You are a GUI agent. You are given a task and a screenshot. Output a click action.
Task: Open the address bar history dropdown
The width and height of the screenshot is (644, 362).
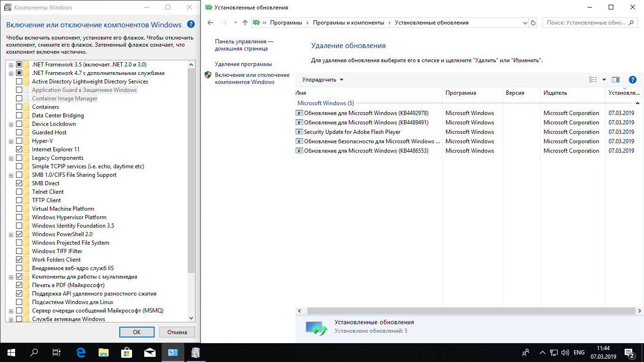(x=525, y=23)
